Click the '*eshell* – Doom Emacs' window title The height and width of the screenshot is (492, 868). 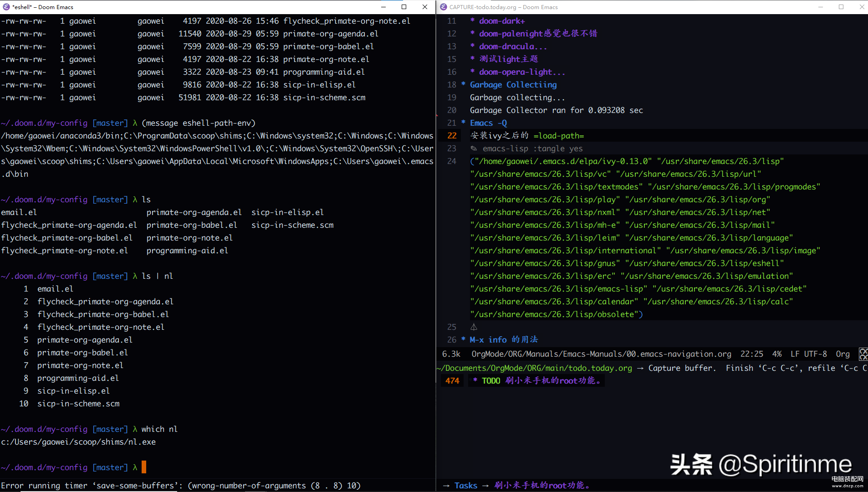[43, 7]
